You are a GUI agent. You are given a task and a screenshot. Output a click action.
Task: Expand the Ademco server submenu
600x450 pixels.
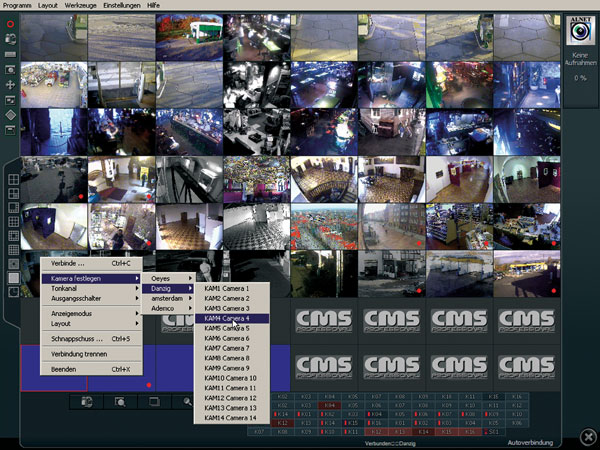(169, 308)
